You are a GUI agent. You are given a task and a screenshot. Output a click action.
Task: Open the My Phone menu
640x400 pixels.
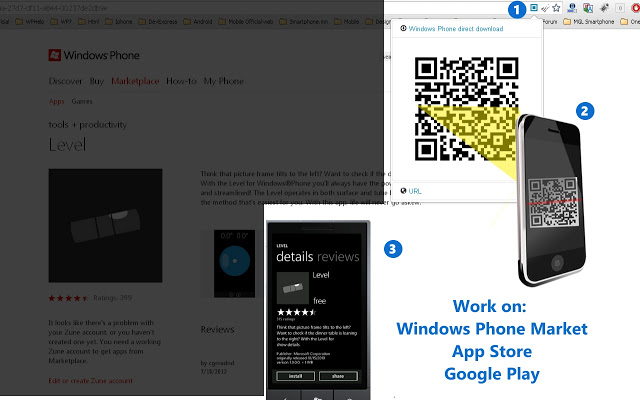[x=224, y=81]
